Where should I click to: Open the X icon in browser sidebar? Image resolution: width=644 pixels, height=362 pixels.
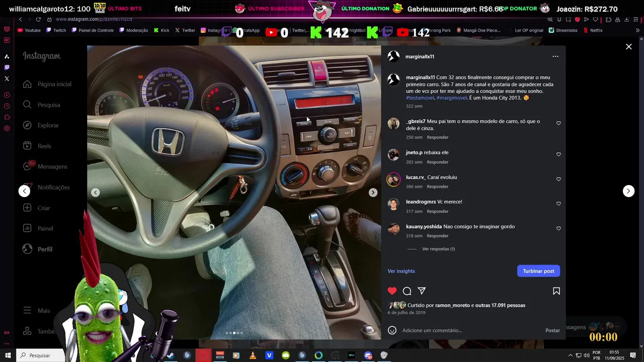(x=7, y=78)
